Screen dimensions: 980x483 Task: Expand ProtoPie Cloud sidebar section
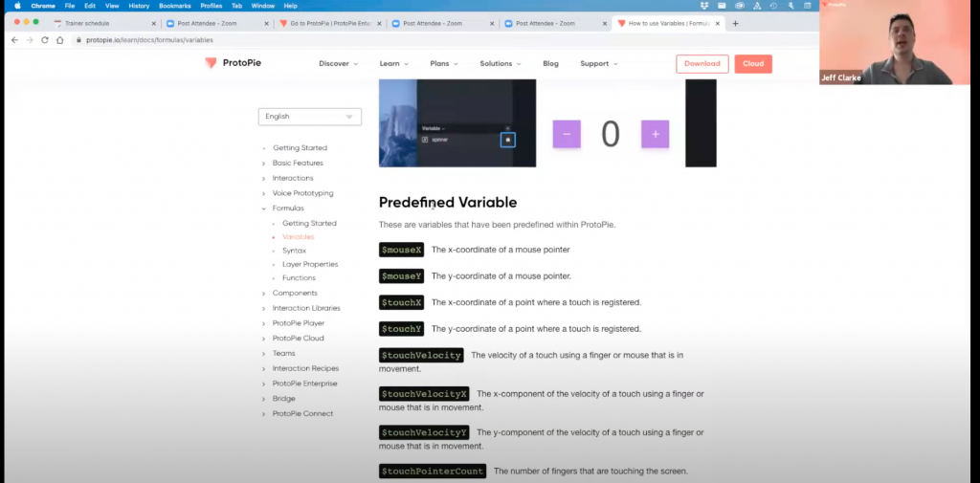[298, 338]
